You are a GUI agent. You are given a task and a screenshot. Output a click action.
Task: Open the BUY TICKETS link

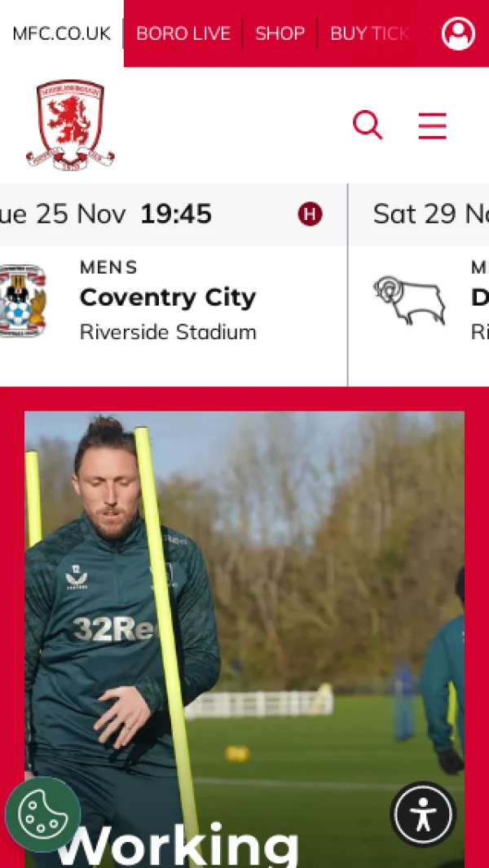point(372,33)
